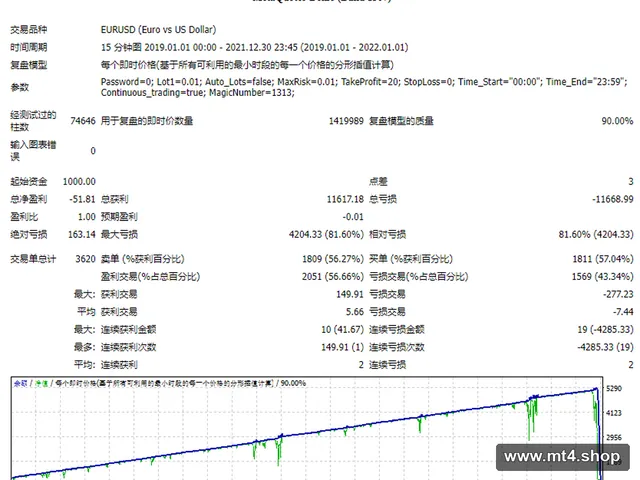Click the largest loss trade value '-277.23'
The image size is (640, 480).
tap(618, 294)
